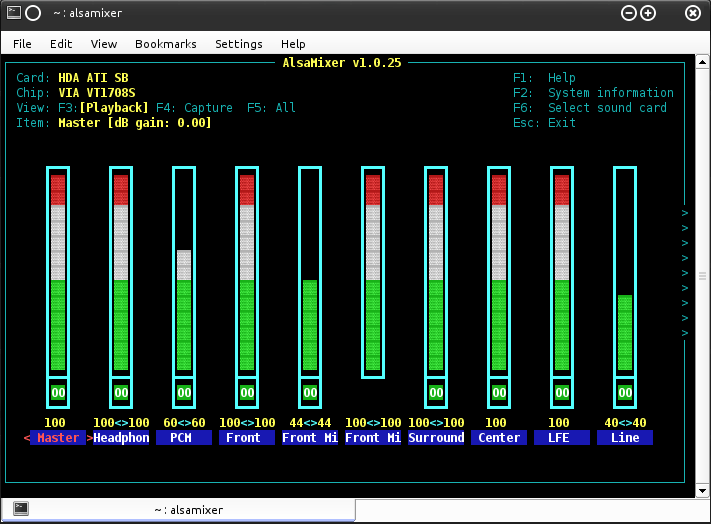
Task: Click 'Master [dB gain: 0.00]' item text
Action: [x=135, y=123]
